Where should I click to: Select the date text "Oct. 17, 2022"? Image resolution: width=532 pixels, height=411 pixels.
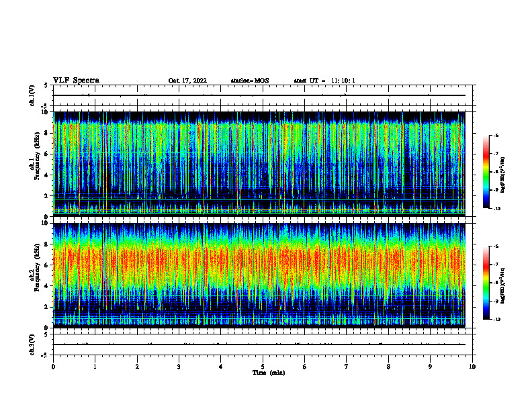[x=187, y=81]
